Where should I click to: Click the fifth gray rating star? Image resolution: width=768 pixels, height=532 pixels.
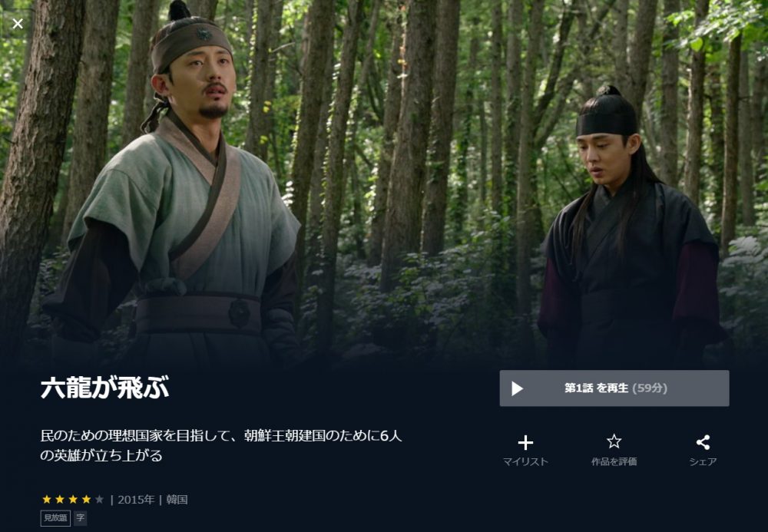(x=99, y=499)
